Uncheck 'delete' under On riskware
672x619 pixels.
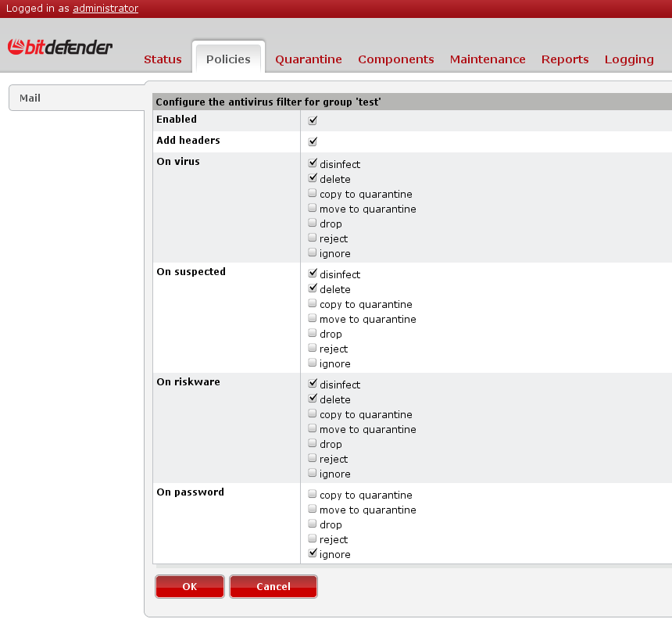[313, 399]
